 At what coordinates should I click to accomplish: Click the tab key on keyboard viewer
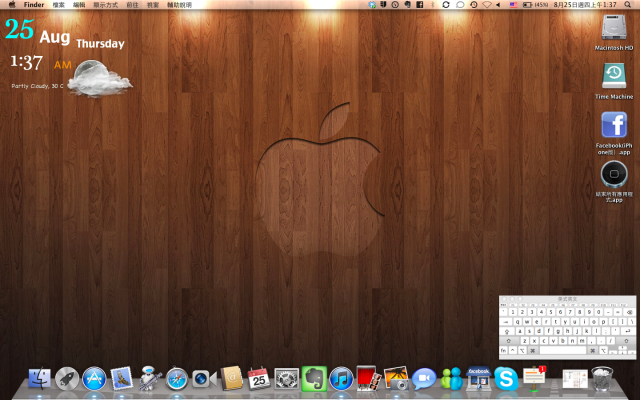[x=506, y=322]
